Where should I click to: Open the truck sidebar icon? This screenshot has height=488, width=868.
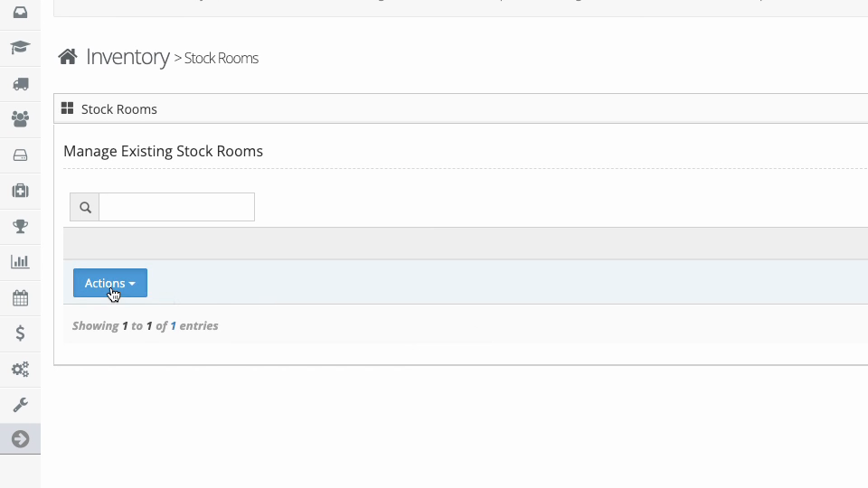[x=21, y=84]
